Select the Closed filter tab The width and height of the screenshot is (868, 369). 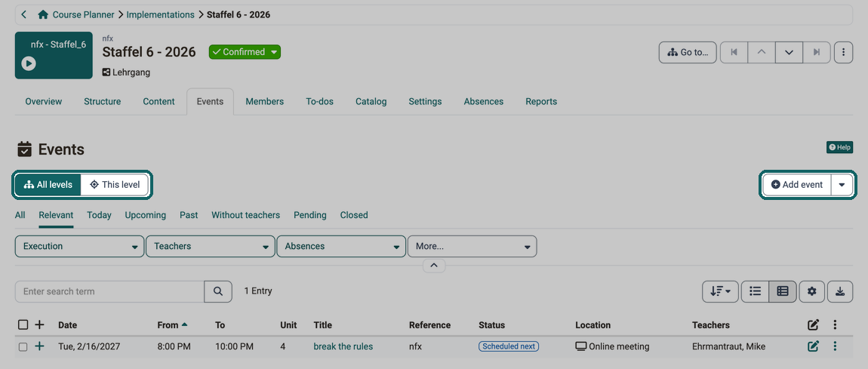354,215
